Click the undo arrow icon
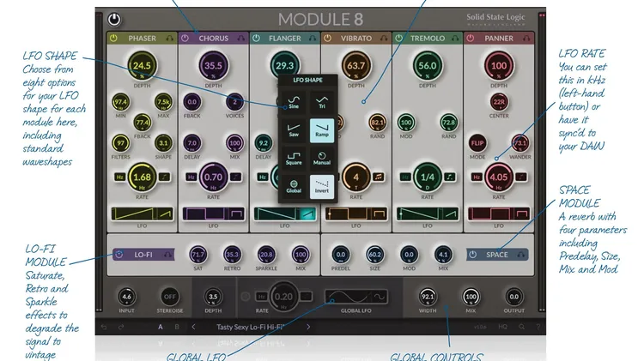Screen dimensions: 644x361 104,327
